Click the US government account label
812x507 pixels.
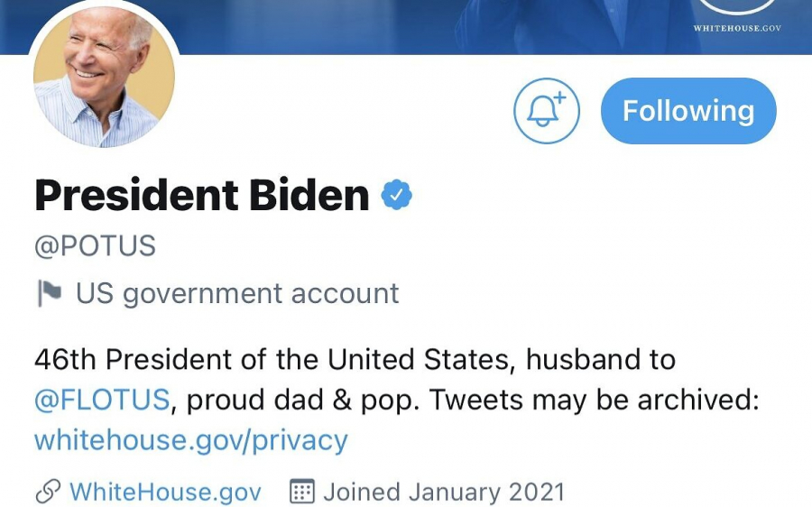(x=237, y=294)
